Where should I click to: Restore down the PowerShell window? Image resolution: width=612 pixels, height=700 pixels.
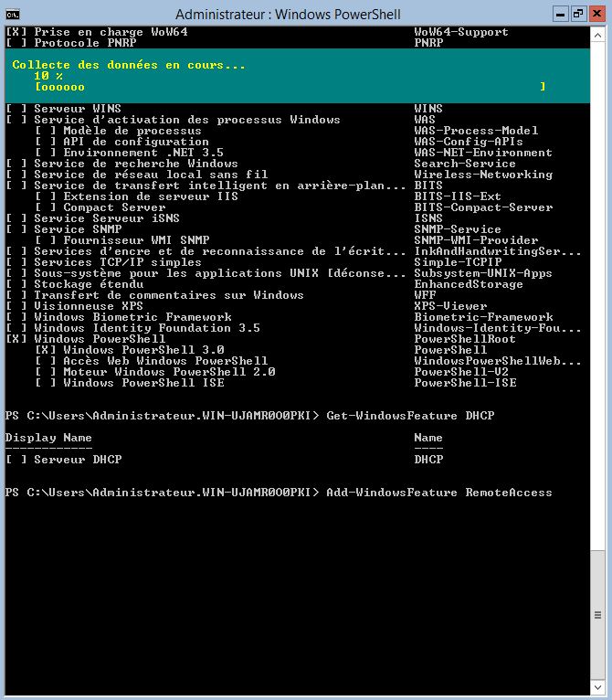point(578,14)
